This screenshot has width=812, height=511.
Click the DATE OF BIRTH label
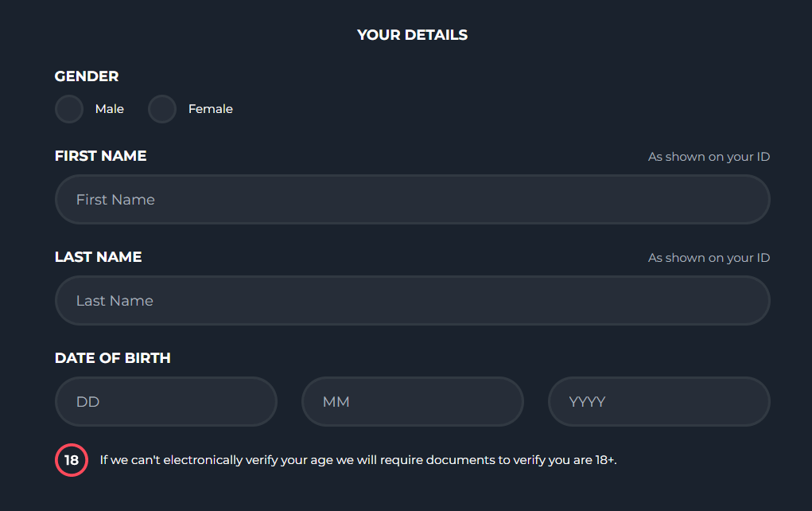pos(112,358)
